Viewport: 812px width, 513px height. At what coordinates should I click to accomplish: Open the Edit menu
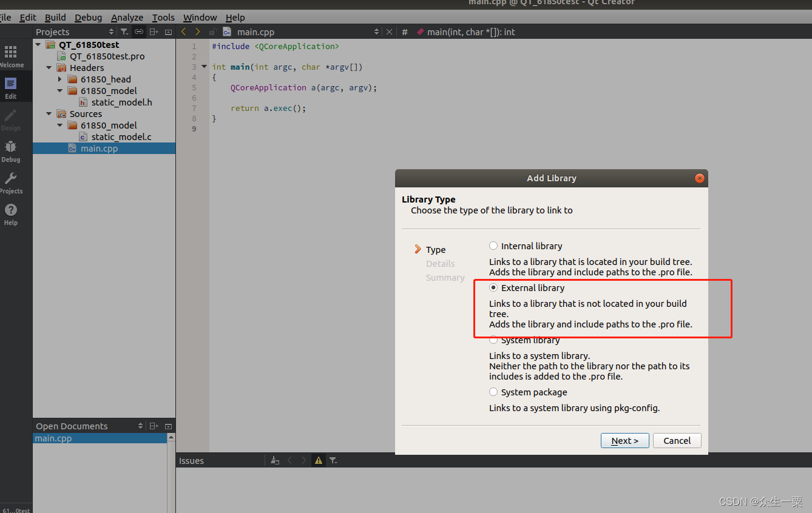(x=28, y=18)
